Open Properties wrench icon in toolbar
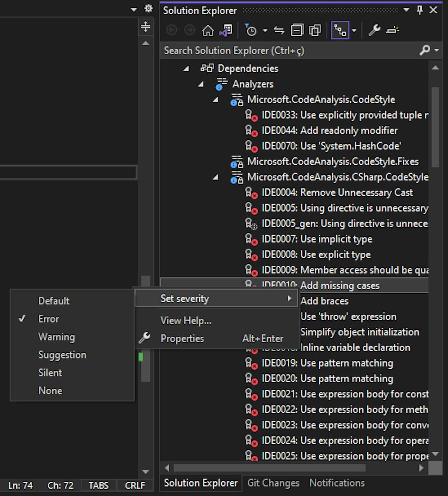This screenshot has width=448, height=496. (x=374, y=31)
